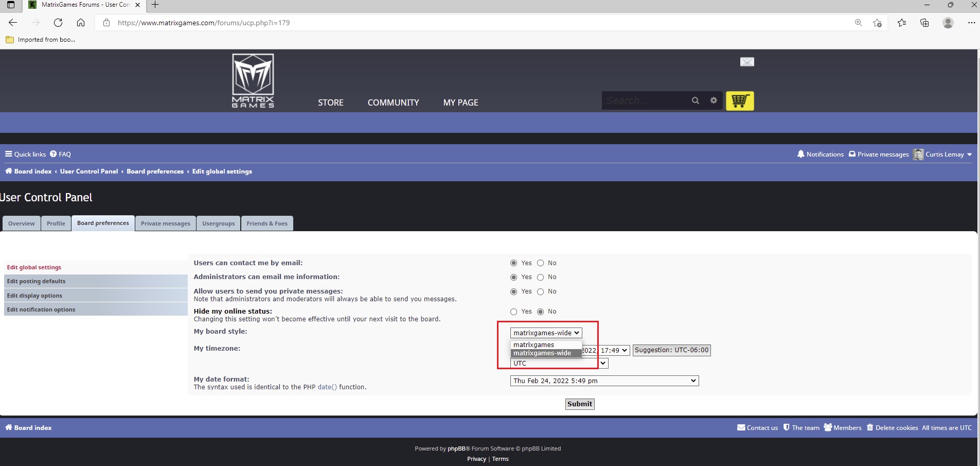This screenshot has width=980, height=466.
Task: Open the envelope mail icon in header
Action: pyautogui.click(x=747, y=62)
